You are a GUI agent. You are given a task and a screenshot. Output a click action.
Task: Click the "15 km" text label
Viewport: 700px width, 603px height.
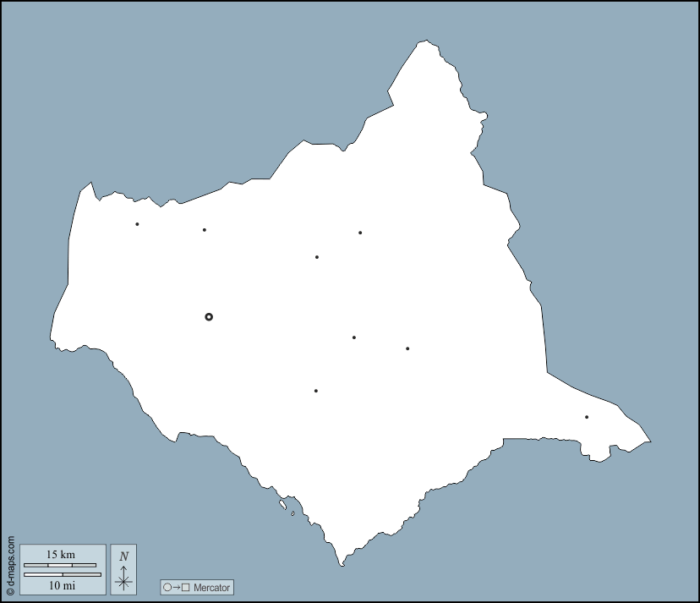pyautogui.click(x=60, y=555)
